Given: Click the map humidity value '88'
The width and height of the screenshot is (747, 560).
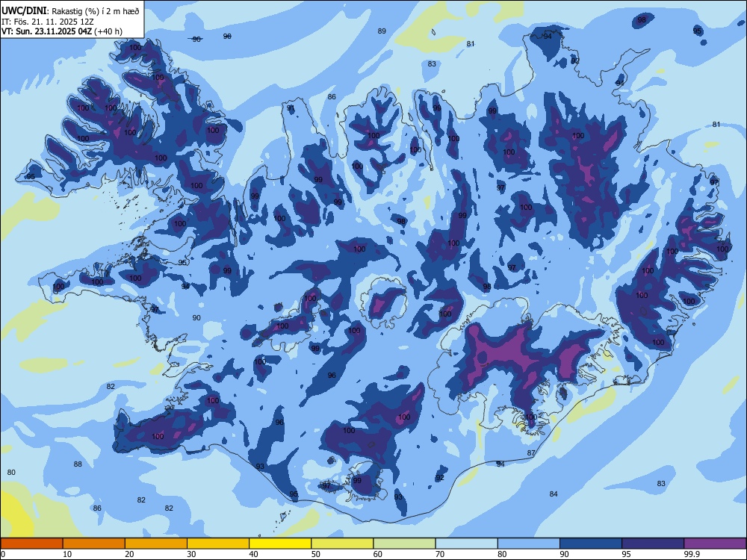Looking at the screenshot, I should click(x=78, y=464).
